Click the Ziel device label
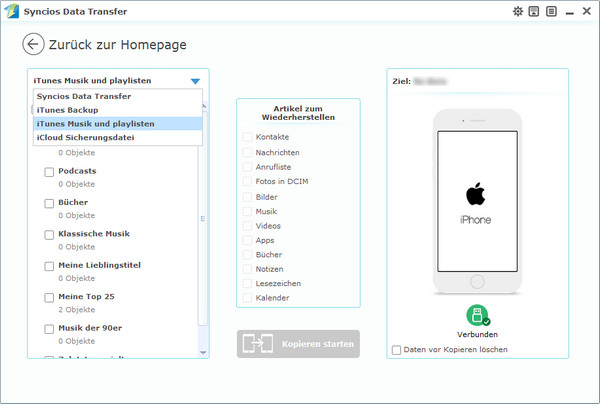 point(401,81)
